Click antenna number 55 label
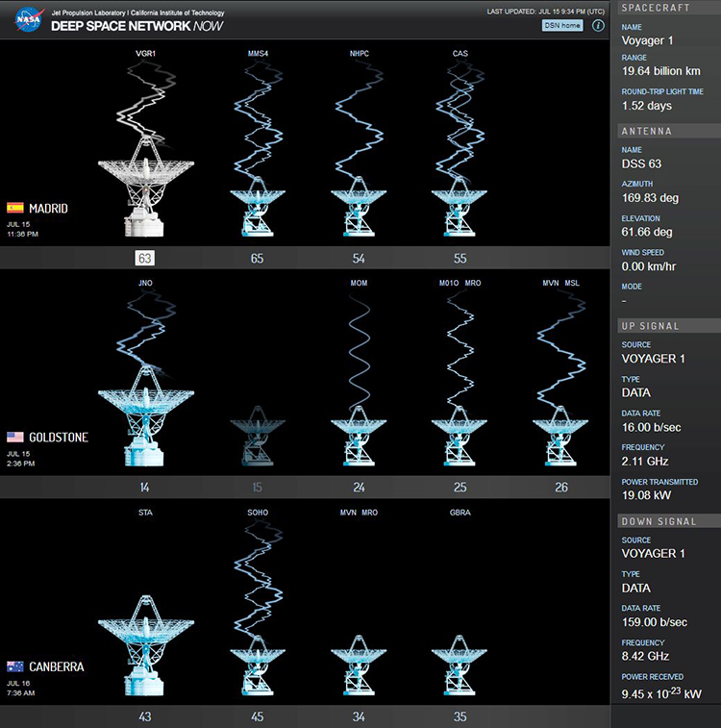Screen dimensions: 721x728 (x=460, y=259)
